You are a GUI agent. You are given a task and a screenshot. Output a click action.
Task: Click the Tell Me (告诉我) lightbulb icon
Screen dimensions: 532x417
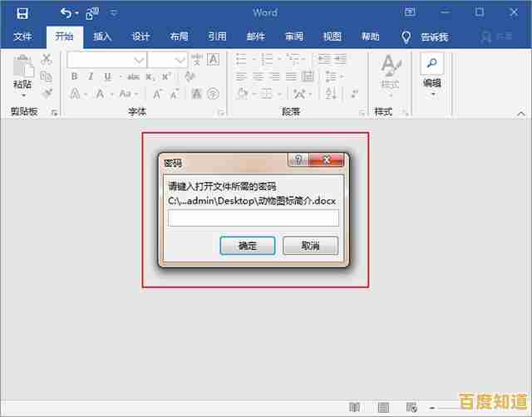(406, 37)
